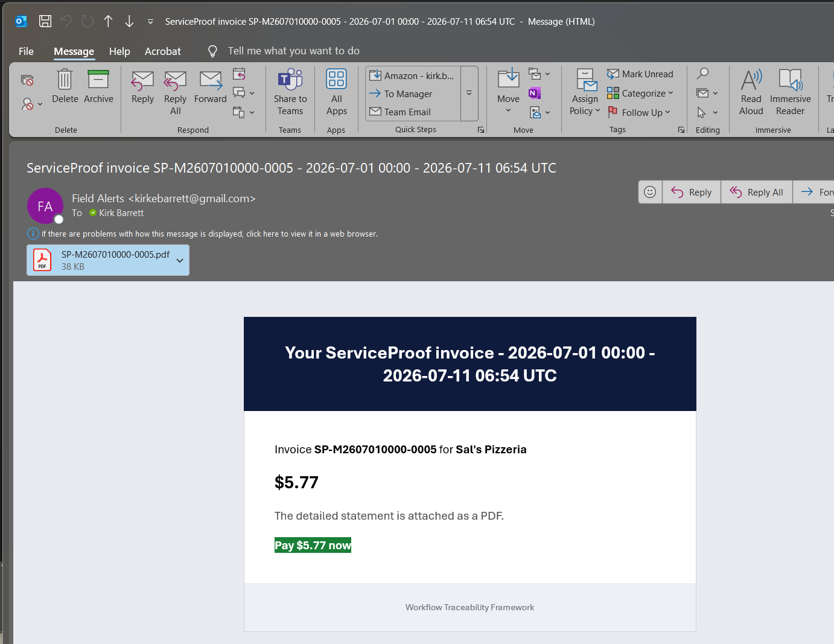Run the Team Email quick step
Image resolution: width=834 pixels, height=644 pixels.
(x=413, y=112)
